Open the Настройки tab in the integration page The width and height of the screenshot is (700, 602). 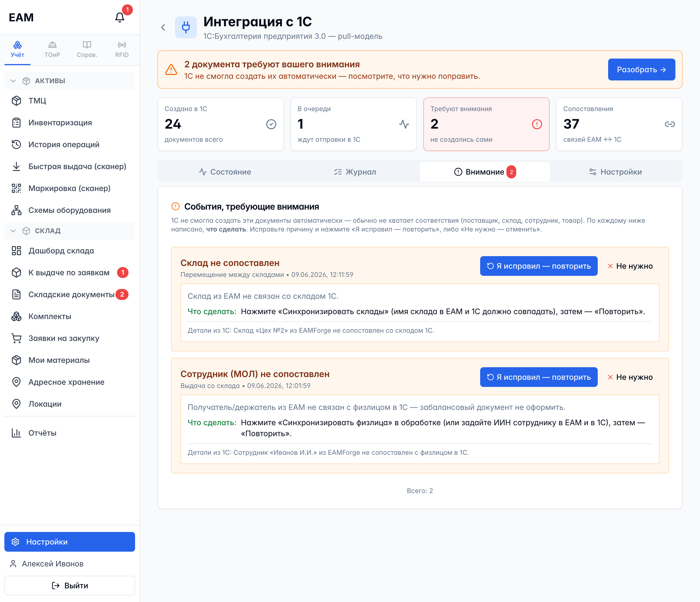pyautogui.click(x=615, y=172)
